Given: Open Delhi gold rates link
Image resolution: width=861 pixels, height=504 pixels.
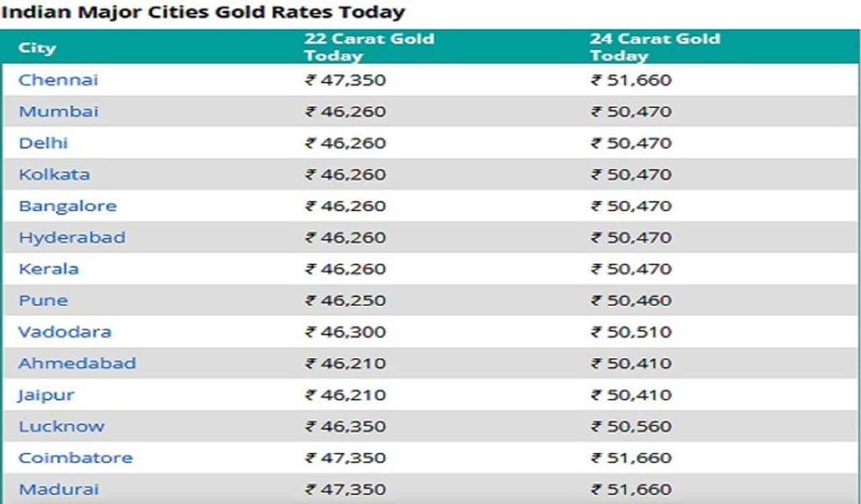Looking at the screenshot, I should [43, 143].
